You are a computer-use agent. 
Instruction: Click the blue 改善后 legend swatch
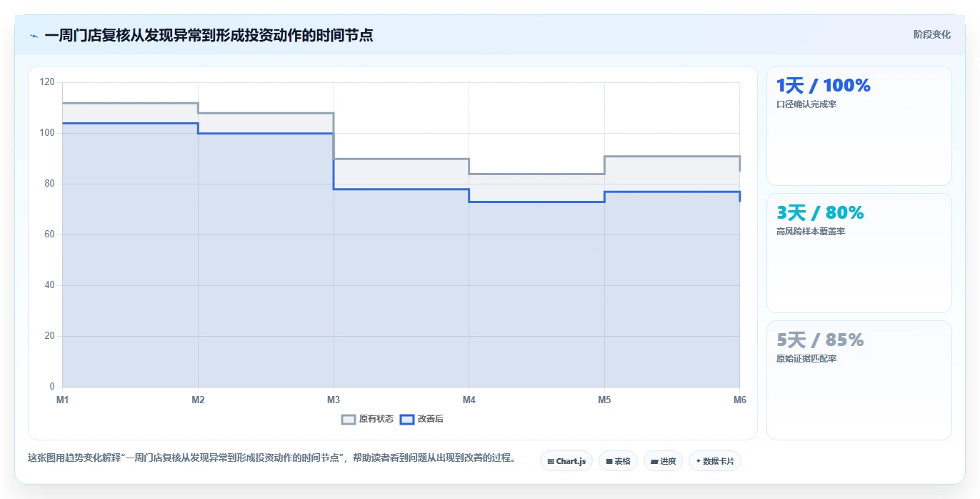tap(406, 419)
